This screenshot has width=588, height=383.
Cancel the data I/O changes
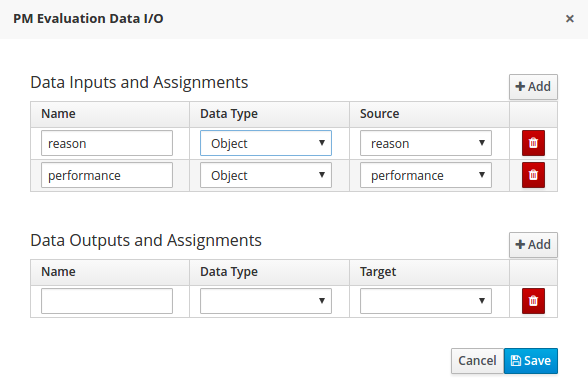[x=477, y=361]
